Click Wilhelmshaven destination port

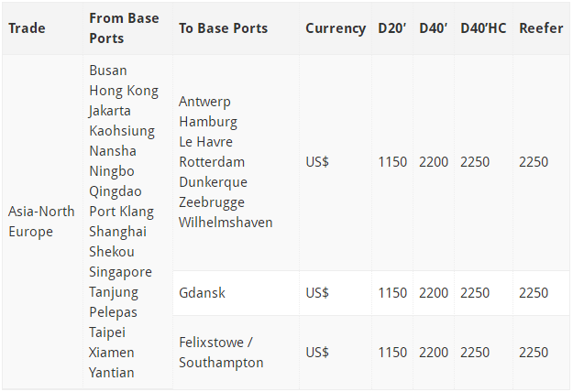(226, 223)
